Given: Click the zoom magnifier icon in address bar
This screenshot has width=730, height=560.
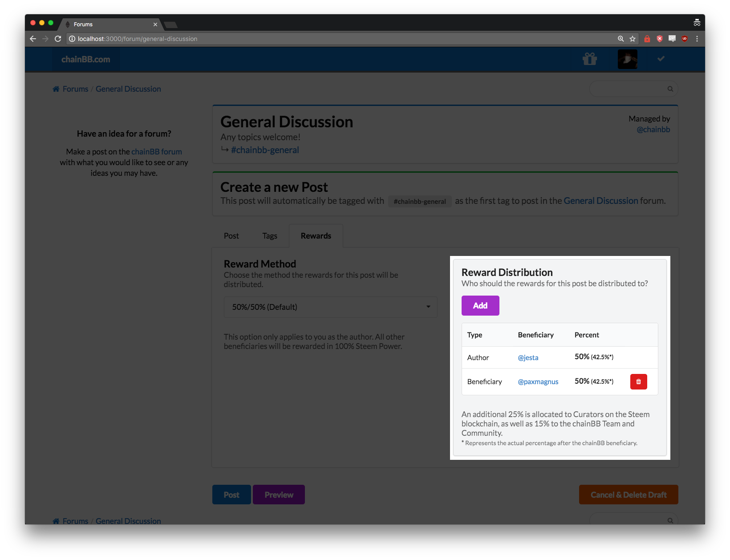Looking at the screenshot, I should (621, 39).
